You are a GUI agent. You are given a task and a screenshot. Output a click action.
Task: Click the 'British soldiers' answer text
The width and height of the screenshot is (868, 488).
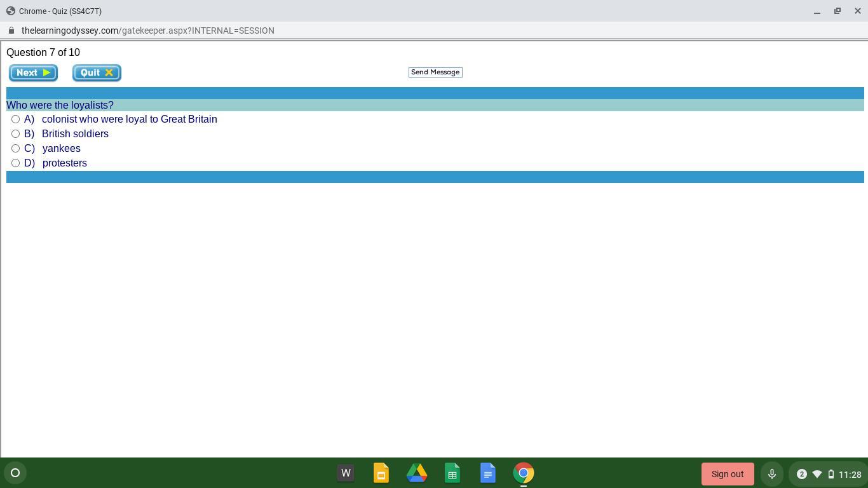pyautogui.click(x=75, y=133)
